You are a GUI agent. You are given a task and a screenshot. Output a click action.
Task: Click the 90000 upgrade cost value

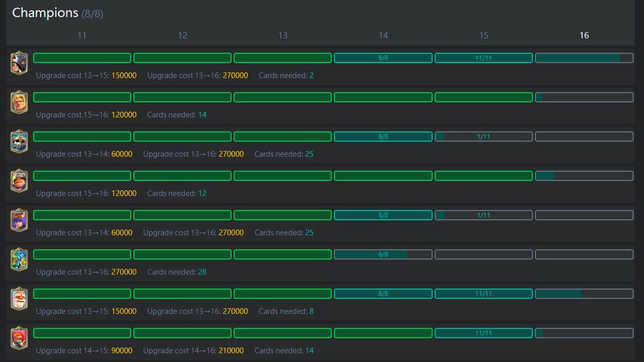click(x=122, y=351)
